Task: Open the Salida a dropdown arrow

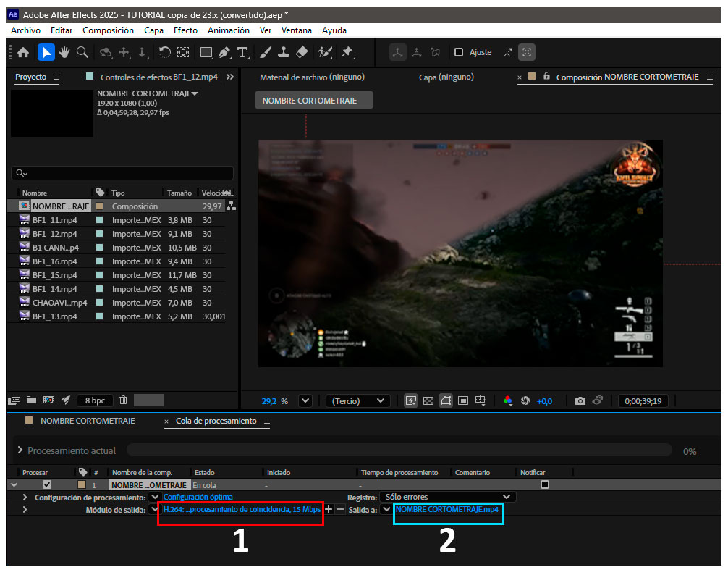Action: (386, 510)
